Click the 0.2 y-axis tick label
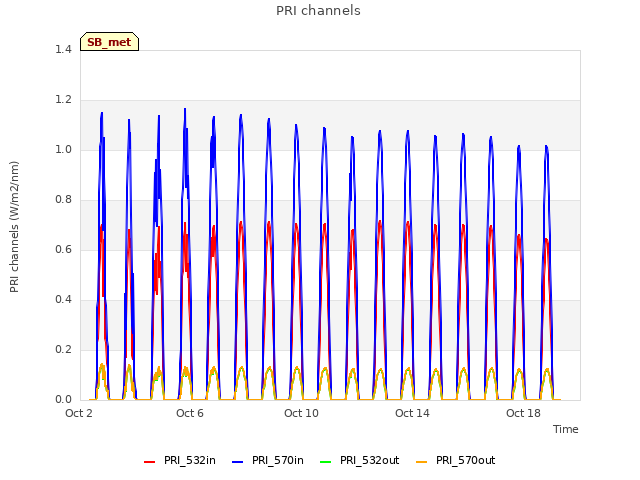 [x=63, y=349]
